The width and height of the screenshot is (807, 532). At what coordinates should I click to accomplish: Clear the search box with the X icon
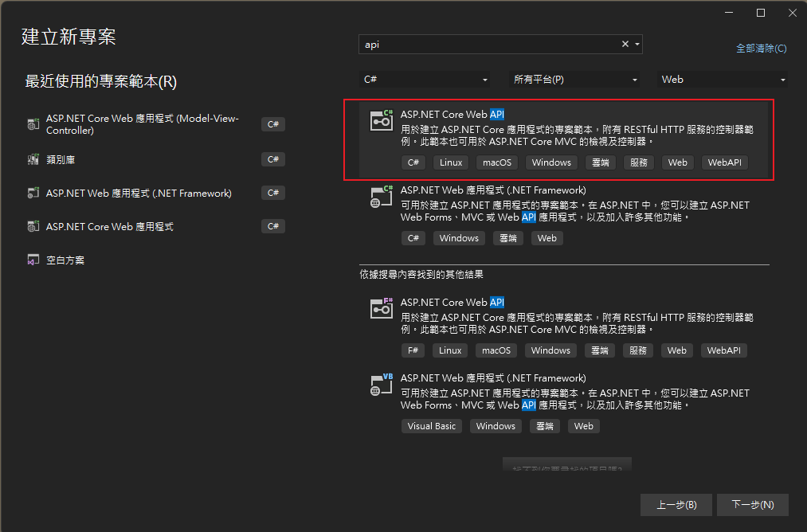(625, 45)
